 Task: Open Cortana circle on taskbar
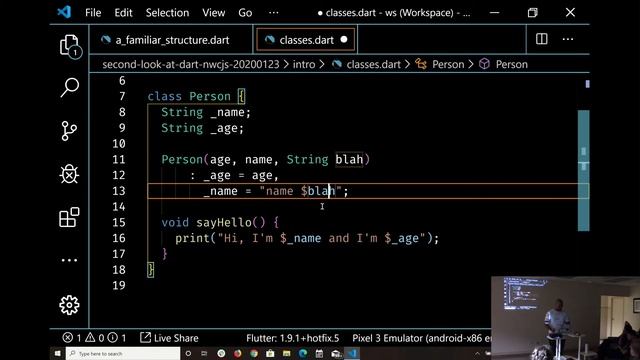(188, 353)
